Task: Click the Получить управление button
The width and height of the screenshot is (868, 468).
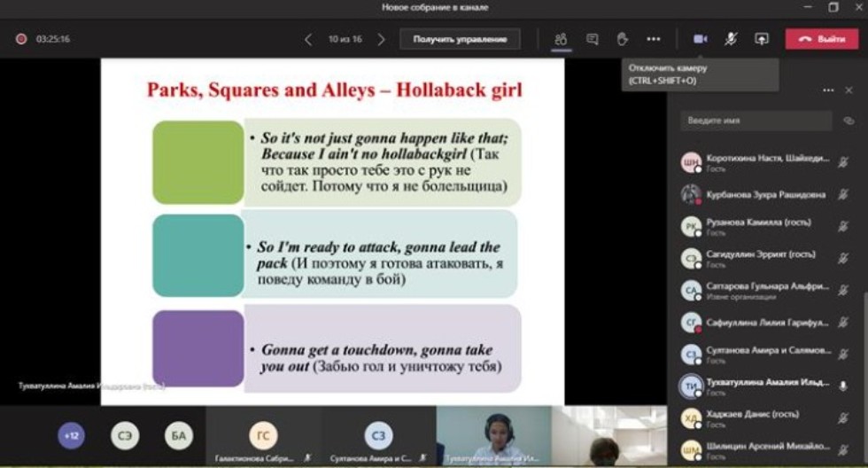Action: tap(460, 39)
